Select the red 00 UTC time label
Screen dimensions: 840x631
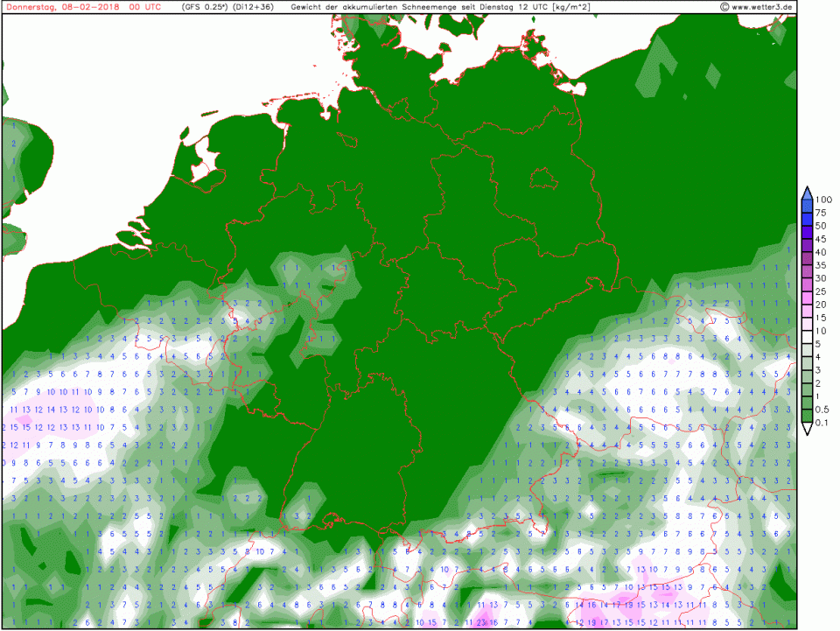[x=144, y=7]
